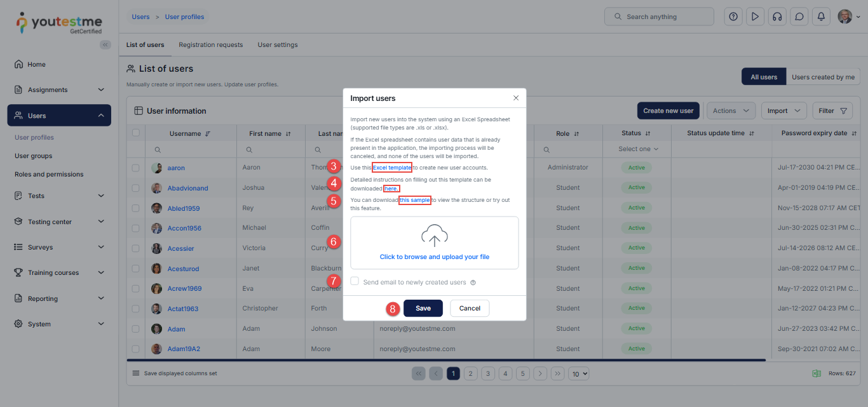Click the 'here' instructions link

[x=391, y=189]
